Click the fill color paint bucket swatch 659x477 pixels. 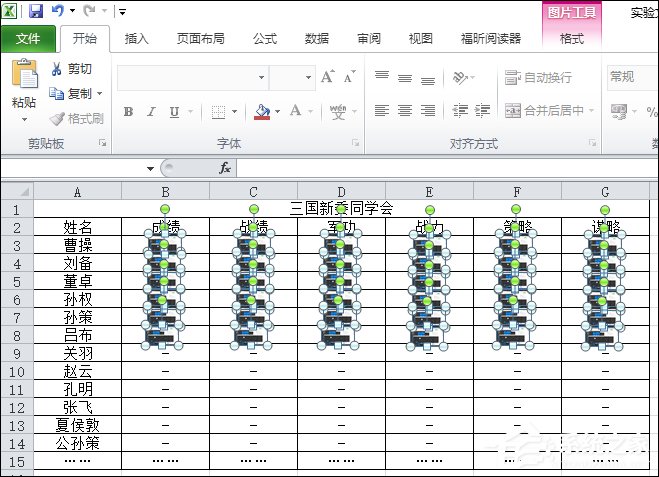click(x=262, y=111)
